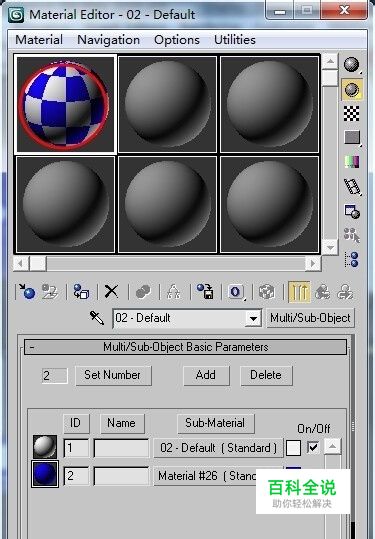The image size is (375, 539).
Task: Click the sample slots vertical scroll up arrow
Action: (330, 62)
